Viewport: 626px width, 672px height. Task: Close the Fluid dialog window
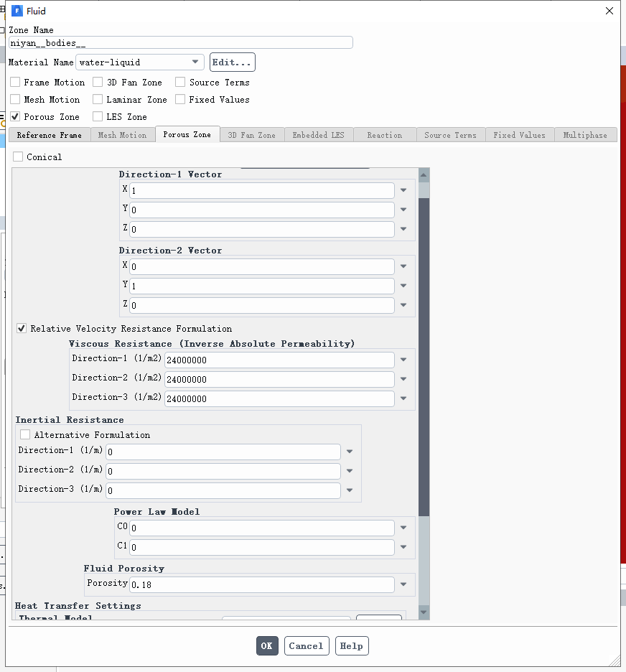click(609, 11)
